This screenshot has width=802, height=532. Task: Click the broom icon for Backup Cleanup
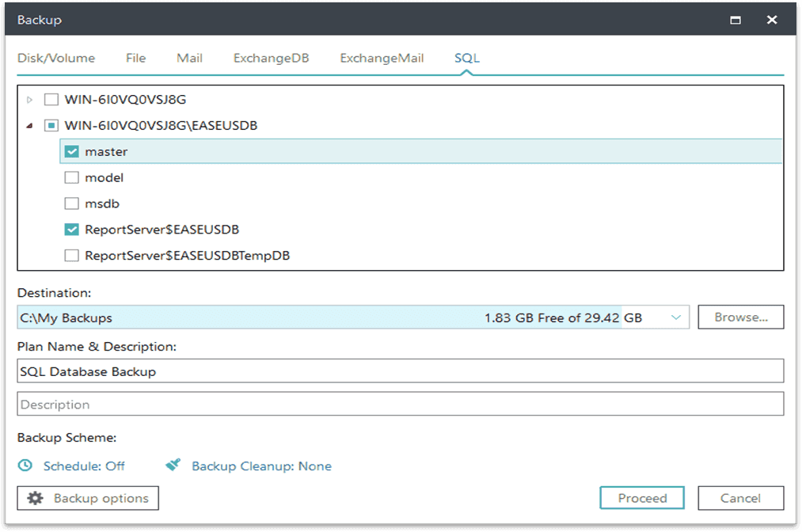tap(173, 465)
